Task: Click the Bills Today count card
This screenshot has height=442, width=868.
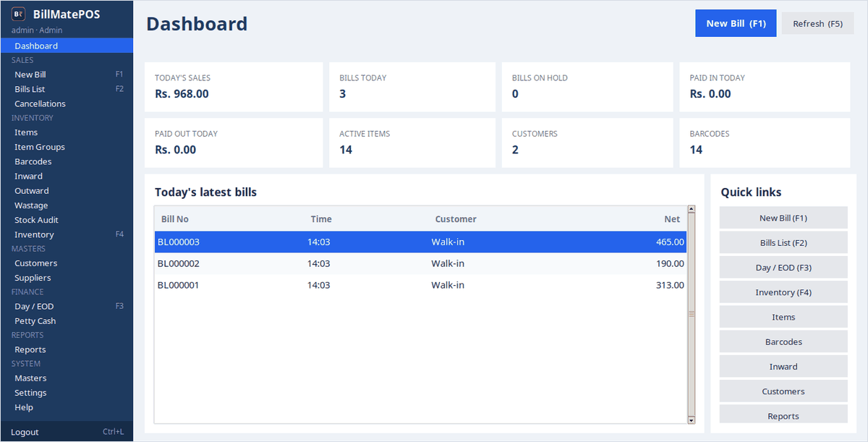Action: [412, 87]
